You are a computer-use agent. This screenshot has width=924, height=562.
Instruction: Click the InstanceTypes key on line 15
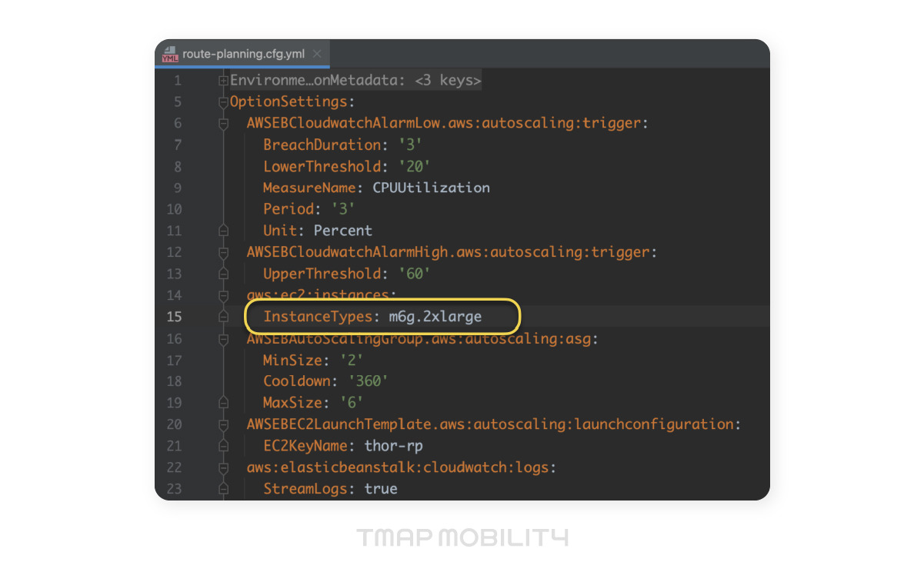(x=318, y=317)
